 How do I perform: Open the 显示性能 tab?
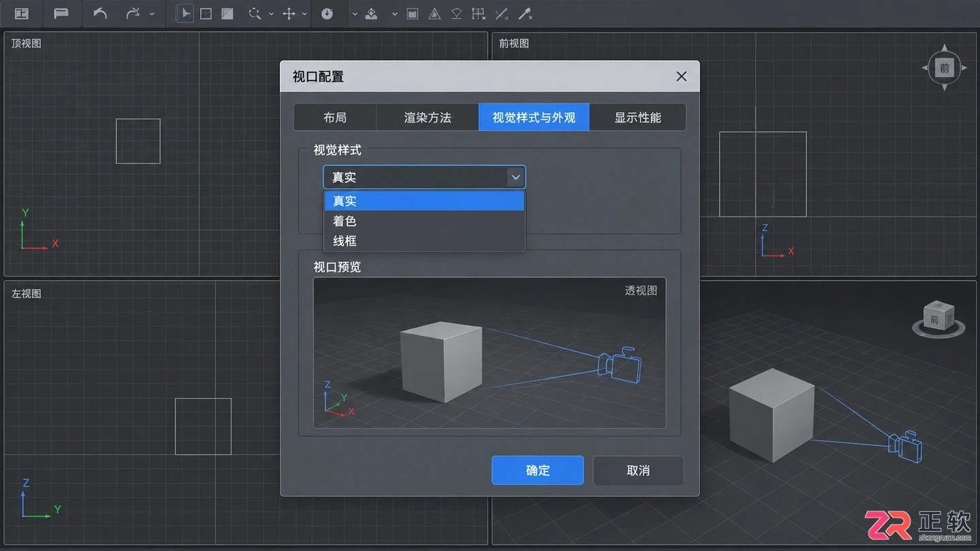pos(638,118)
